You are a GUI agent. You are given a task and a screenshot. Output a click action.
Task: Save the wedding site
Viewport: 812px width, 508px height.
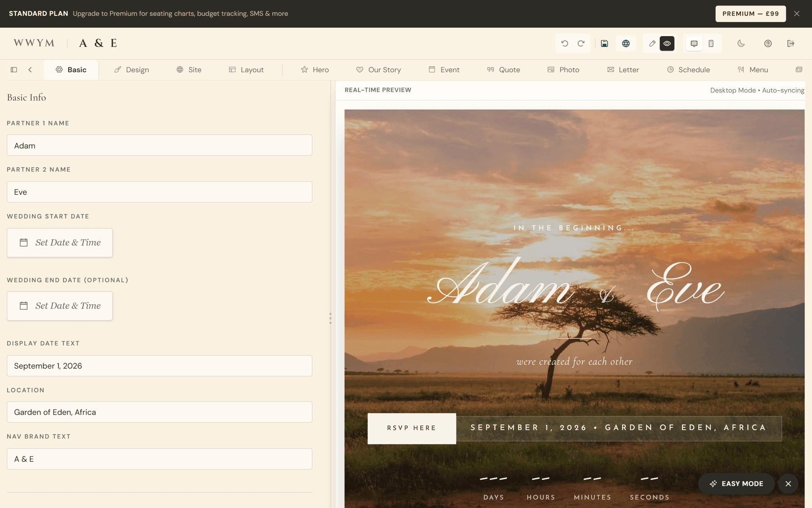(x=604, y=43)
